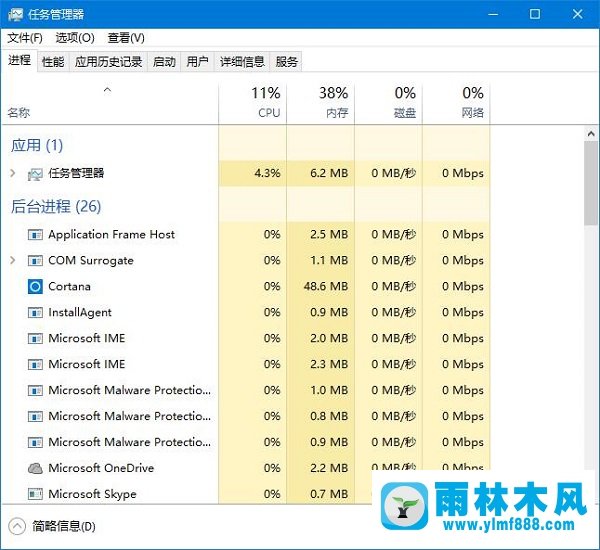The image size is (600, 550).
Task: Open the 查看(V) menu
Action: [126, 38]
